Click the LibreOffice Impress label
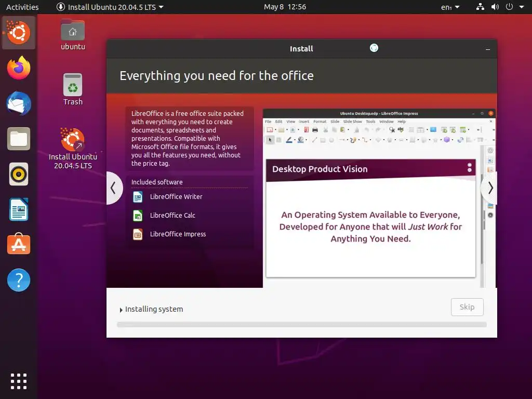Screen dimensions: 532x399 point(178,234)
